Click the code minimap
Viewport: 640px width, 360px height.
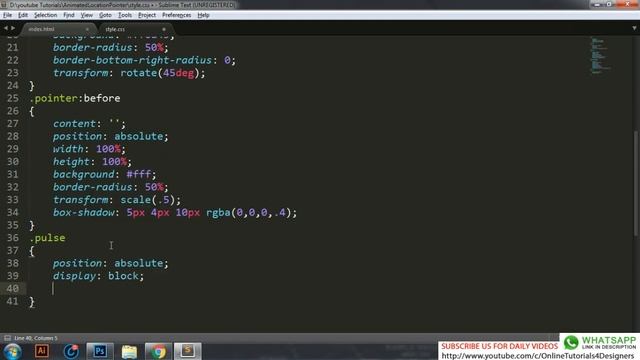[599, 55]
